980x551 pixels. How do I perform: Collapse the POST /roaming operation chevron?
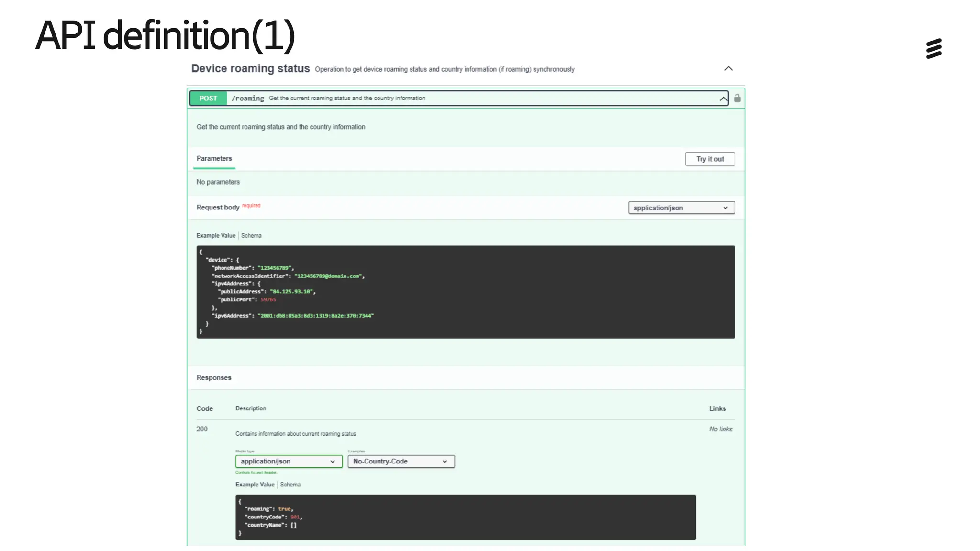(723, 99)
